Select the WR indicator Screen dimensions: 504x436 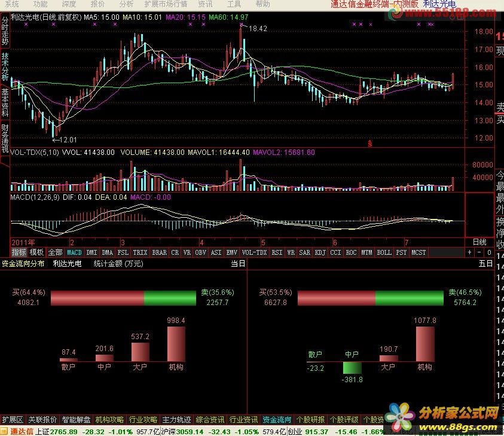[291, 252]
